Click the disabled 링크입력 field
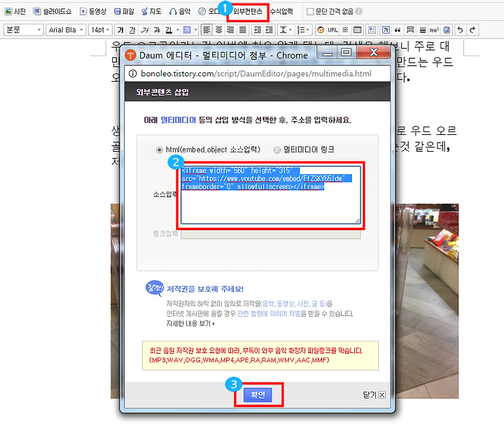This screenshot has width=504, height=430. coord(271,234)
